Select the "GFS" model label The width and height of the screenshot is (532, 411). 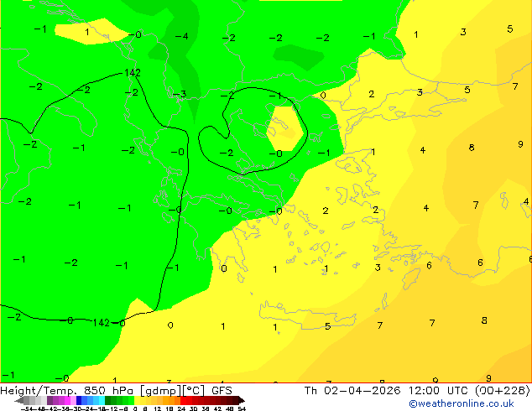[222, 391]
